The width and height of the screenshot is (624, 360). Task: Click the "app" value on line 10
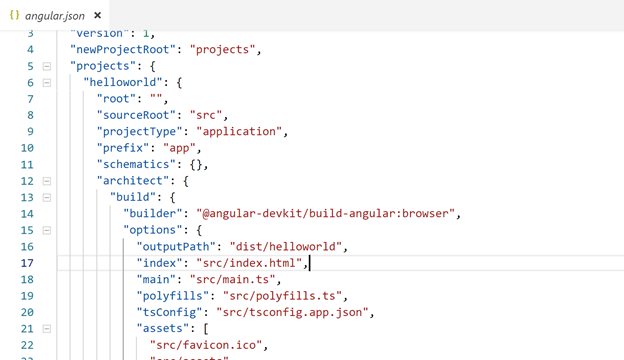click(179, 148)
